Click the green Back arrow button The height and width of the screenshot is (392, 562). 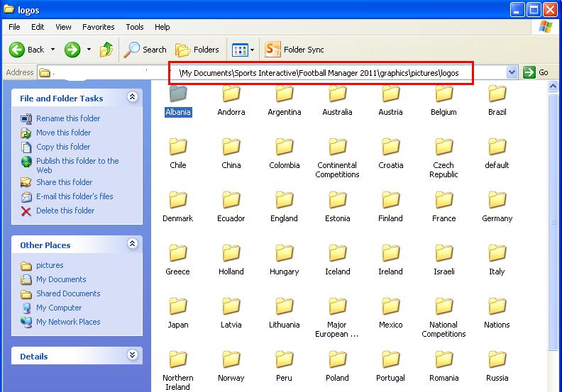coord(17,50)
